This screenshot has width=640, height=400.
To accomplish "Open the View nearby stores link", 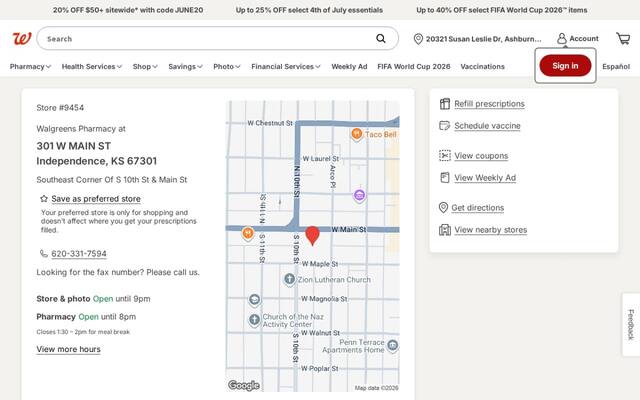I will 491,230.
